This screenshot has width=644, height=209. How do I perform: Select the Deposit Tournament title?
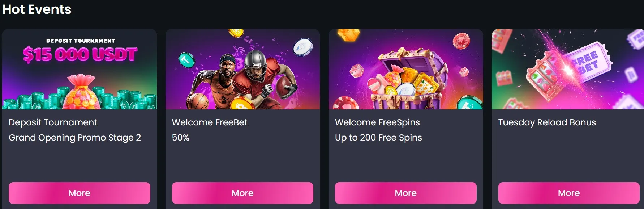click(53, 122)
